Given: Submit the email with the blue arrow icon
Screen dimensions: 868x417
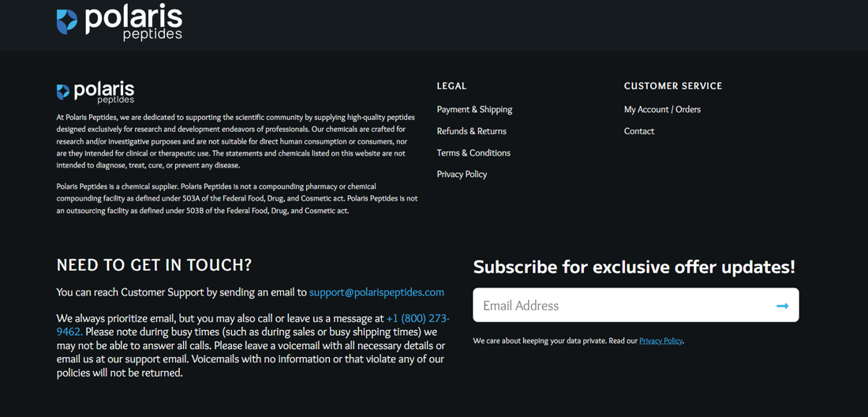Looking at the screenshot, I should pyautogui.click(x=782, y=306).
